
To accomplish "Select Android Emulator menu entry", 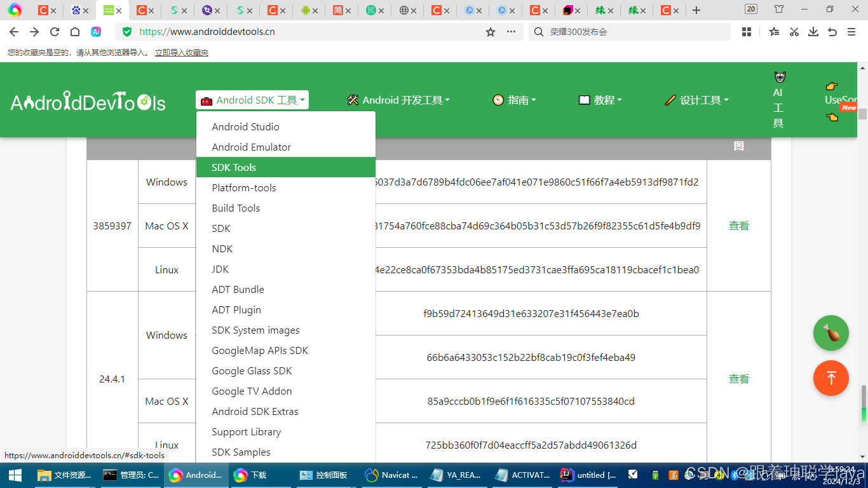I will click(286, 147).
